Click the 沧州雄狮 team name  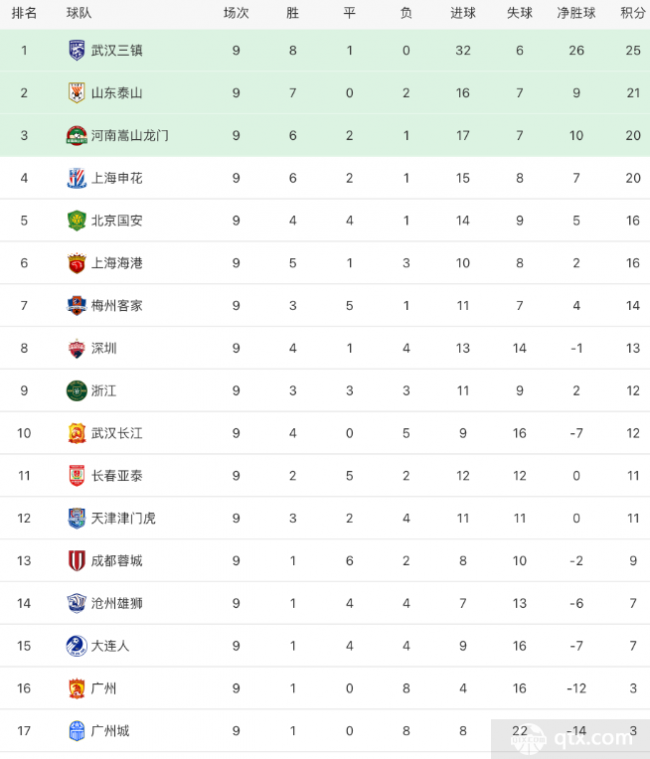pos(117,603)
